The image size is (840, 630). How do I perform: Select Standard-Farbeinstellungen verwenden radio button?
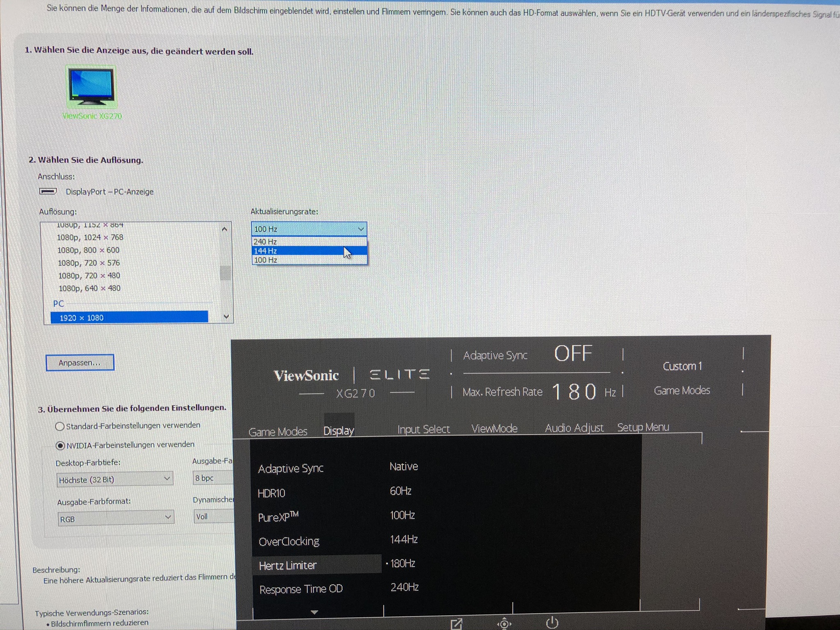pos(60,426)
